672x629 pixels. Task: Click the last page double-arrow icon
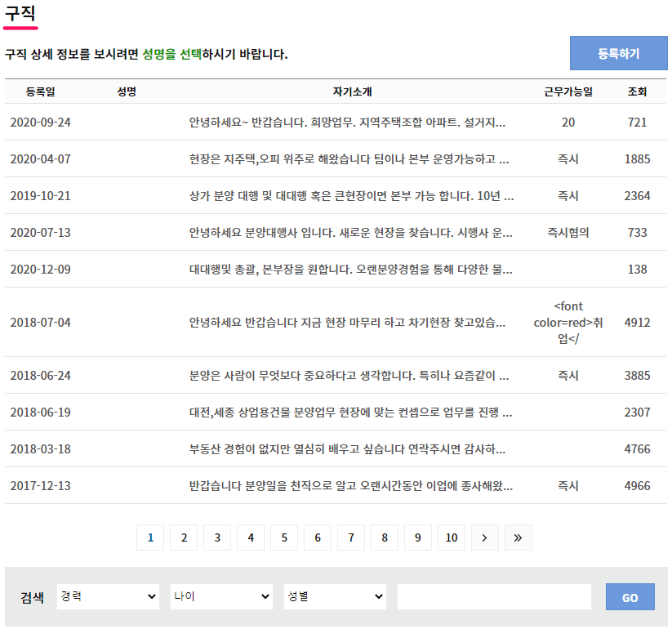518,538
